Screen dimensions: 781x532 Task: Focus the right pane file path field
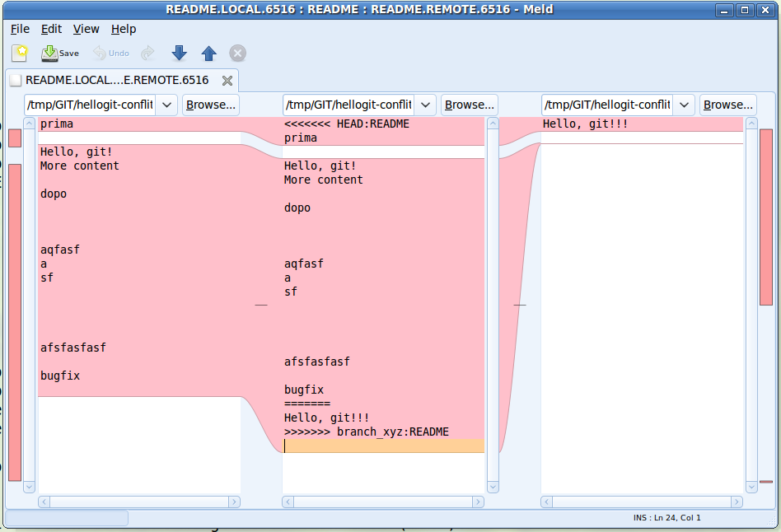607,105
